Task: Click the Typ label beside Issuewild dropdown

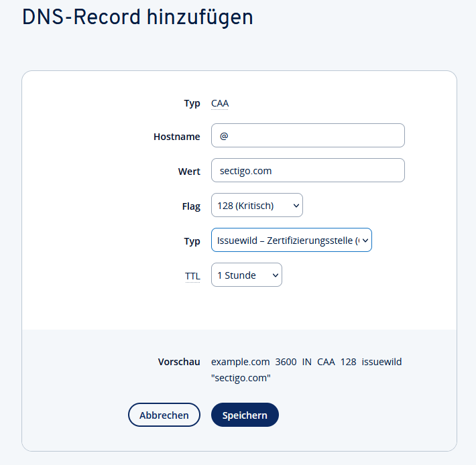Action: (x=192, y=241)
